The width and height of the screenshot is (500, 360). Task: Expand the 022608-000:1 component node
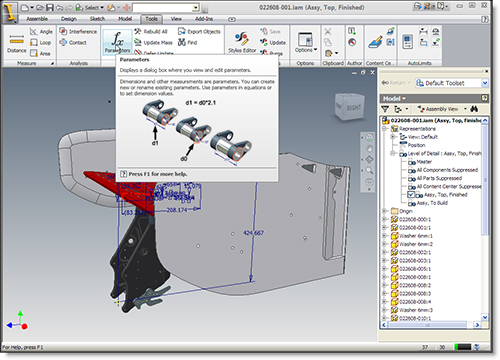point(384,219)
